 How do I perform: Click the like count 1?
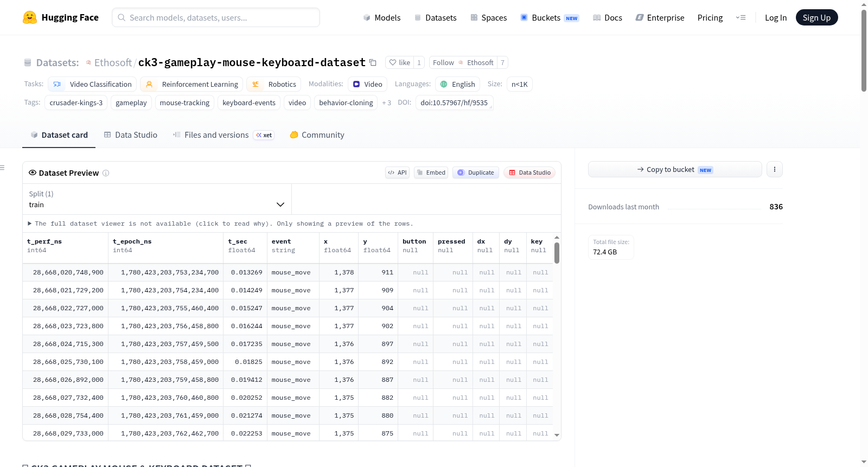click(419, 62)
